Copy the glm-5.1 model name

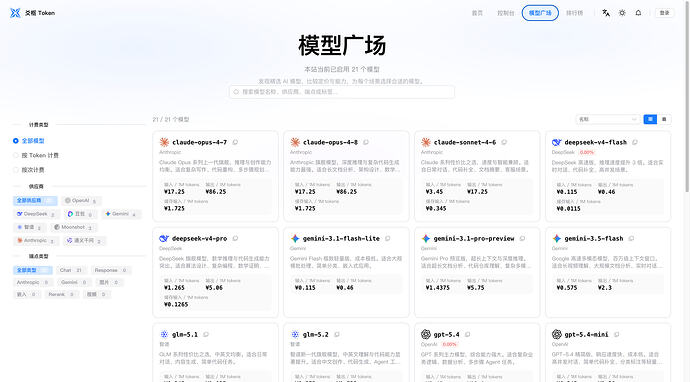[206, 334]
